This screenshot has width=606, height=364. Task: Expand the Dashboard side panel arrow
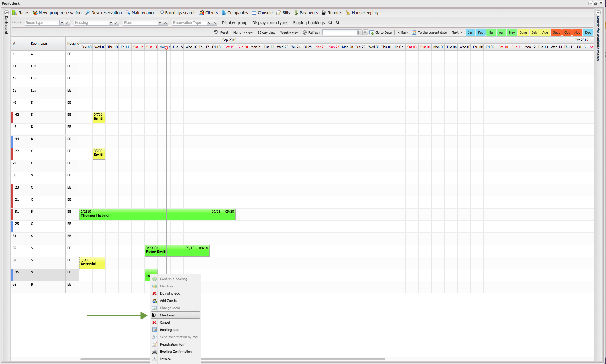coord(6,13)
